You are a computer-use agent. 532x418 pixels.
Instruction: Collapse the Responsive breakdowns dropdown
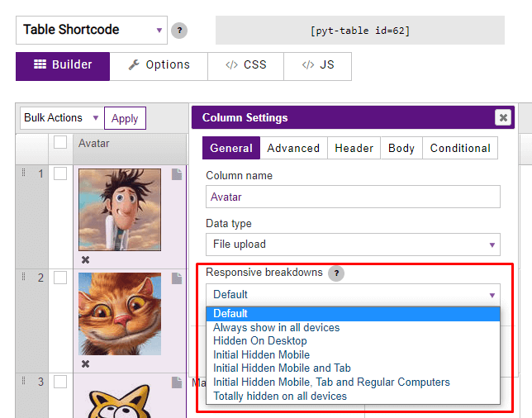[353, 294]
